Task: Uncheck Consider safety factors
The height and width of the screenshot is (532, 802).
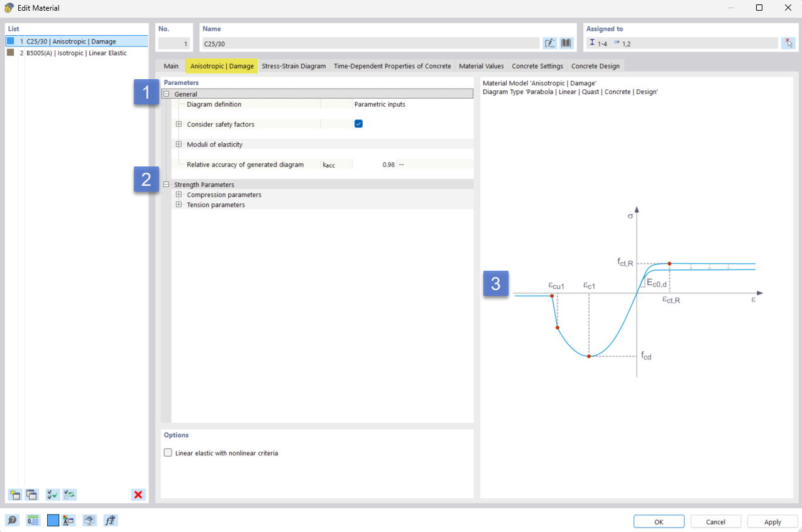Action: tap(358, 124)
